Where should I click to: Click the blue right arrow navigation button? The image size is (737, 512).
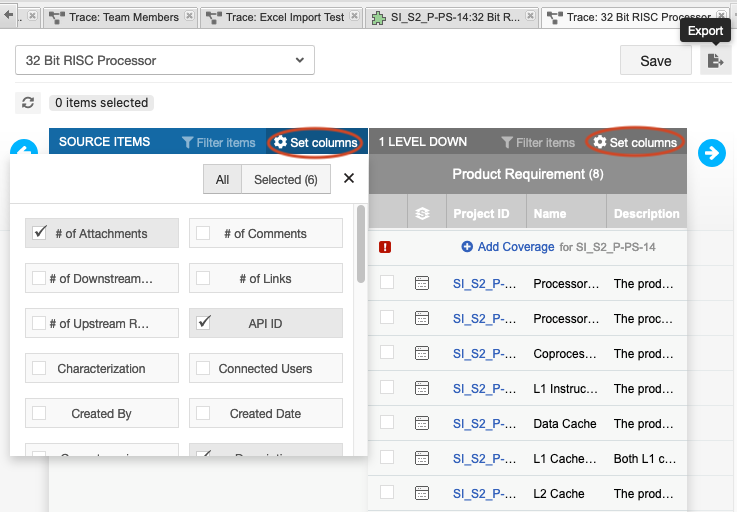coord(712,153)
